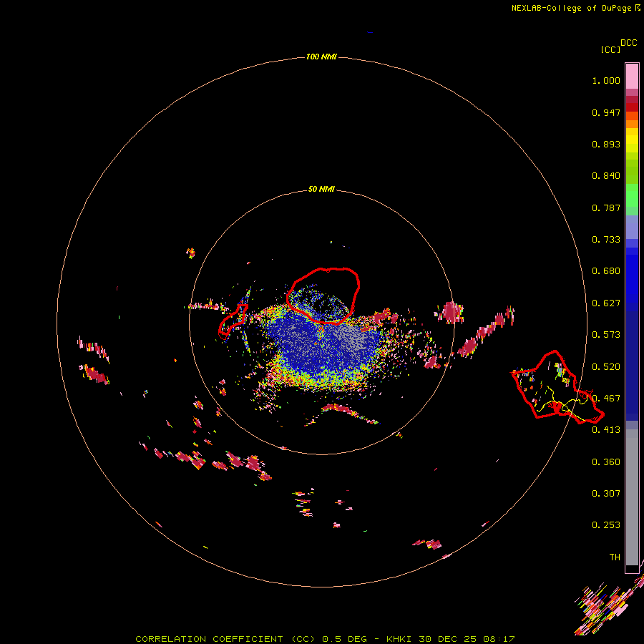
Task: Click the DCC label above the color scale
Action: pyautogui.click(x=628, y=43)
